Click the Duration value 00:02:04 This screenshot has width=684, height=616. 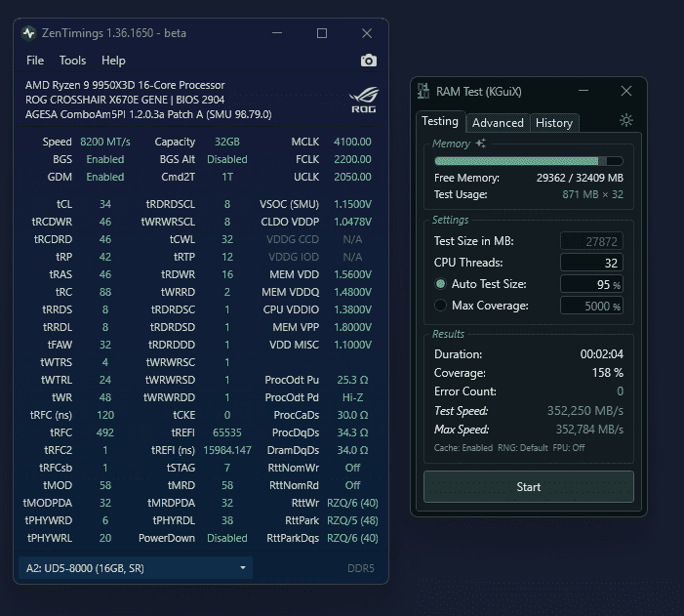pyautogui.click(x=602, y=354)
